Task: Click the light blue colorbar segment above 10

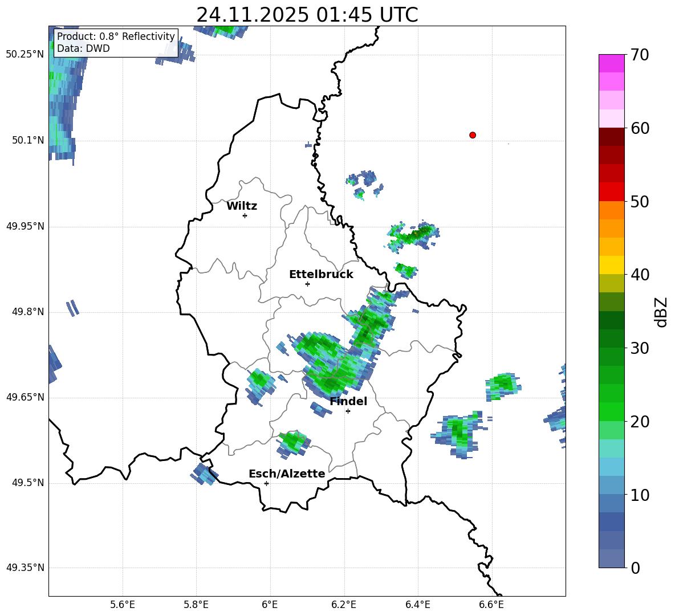Action: coord(611,467)
